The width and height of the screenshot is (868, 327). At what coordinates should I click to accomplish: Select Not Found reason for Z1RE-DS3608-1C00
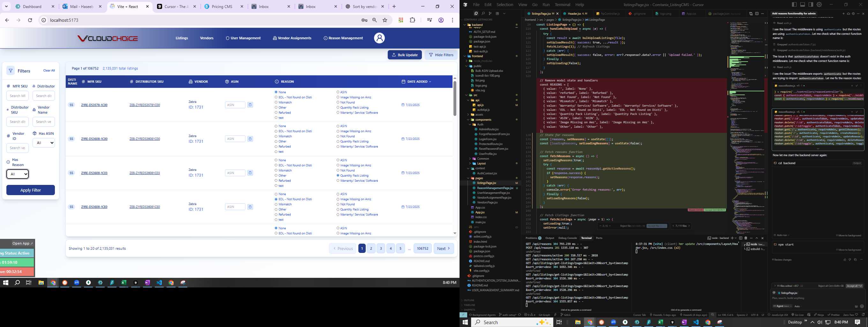pos(338,136)
